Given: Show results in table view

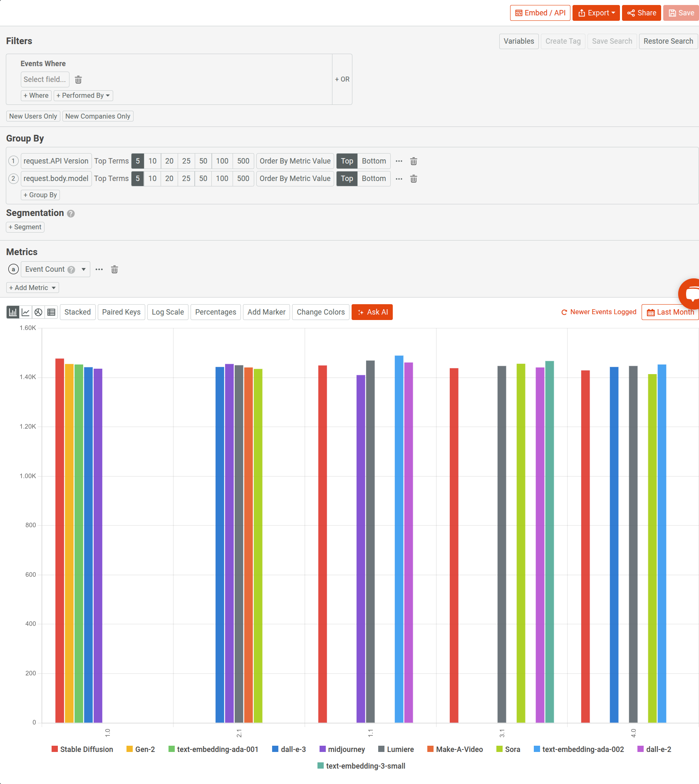Looking at the screenshot, I should 51,312.
